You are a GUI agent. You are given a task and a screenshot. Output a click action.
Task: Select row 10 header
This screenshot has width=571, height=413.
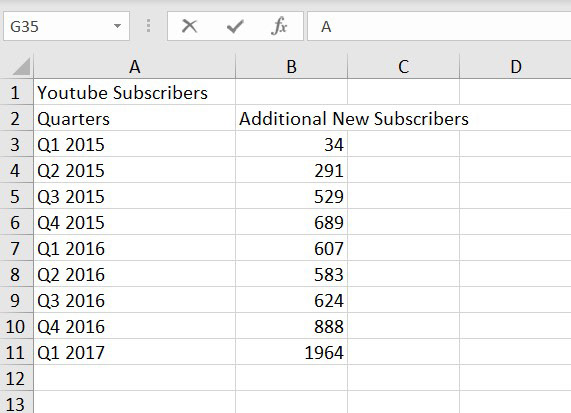point(16,326)
